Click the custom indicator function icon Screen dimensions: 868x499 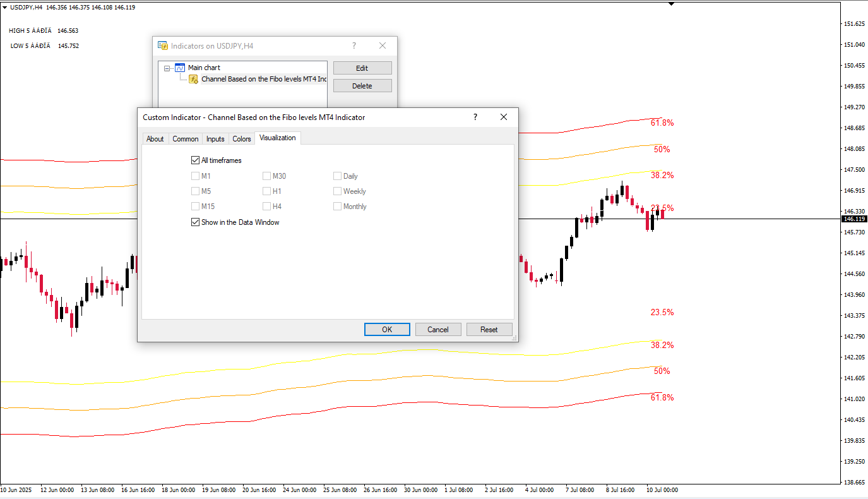(194, 79)
